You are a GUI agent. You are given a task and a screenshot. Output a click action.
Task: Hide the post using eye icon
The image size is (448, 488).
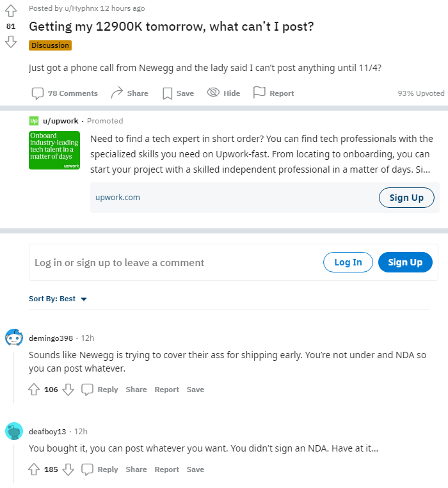click(213, 93)
